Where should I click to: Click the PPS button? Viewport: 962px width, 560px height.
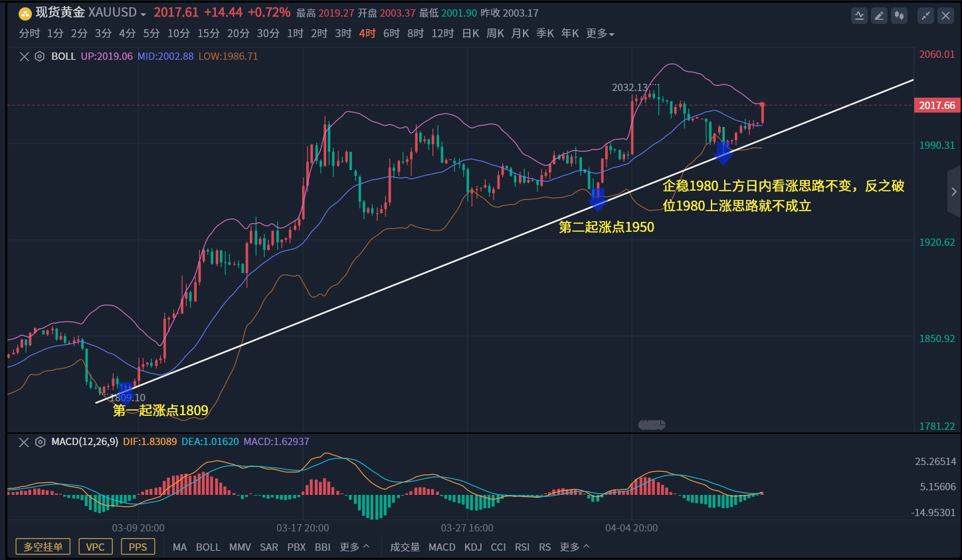[x=138, y=547]
